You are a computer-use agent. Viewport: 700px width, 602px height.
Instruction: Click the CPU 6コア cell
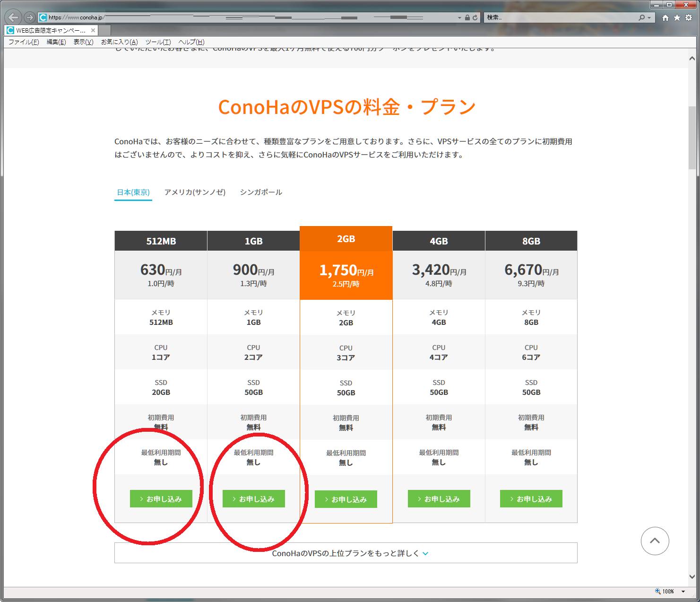click(531, 352)
